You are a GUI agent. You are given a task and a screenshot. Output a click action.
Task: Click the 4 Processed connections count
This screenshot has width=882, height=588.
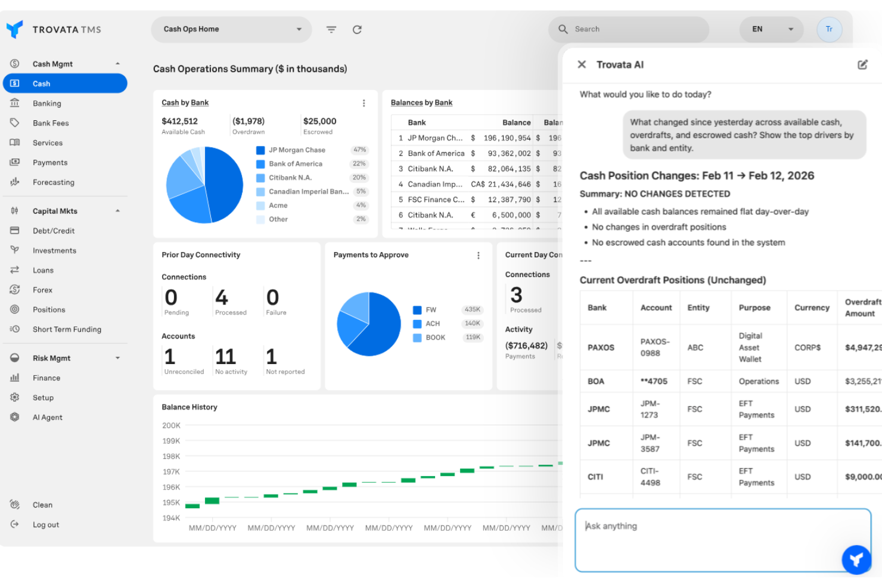tap(222, 297)
